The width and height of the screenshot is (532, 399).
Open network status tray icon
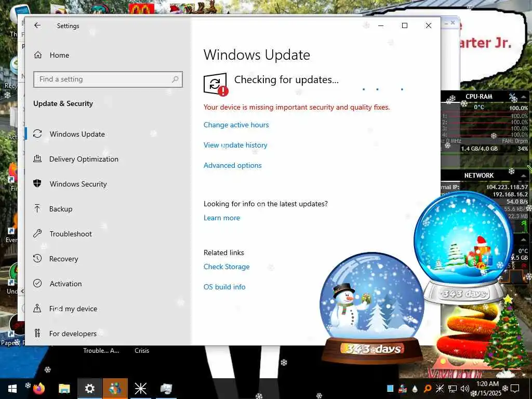(x=453, y=389)
